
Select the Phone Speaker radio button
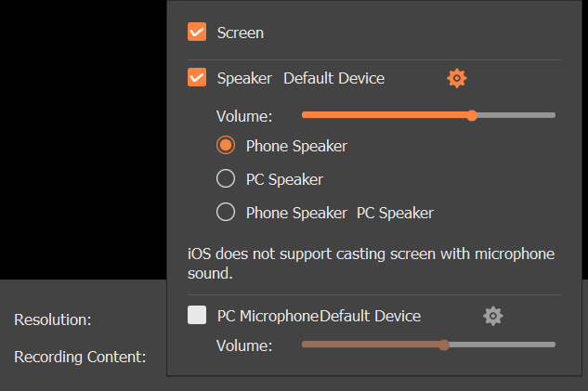[x=225, y=146]
